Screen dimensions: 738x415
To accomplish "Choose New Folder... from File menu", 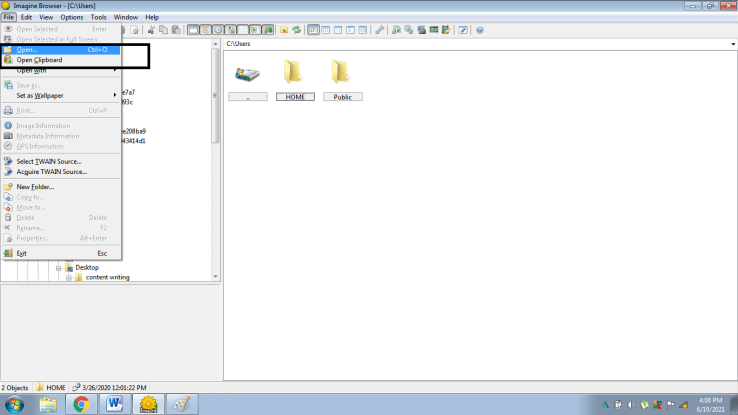I will [61, 187].
